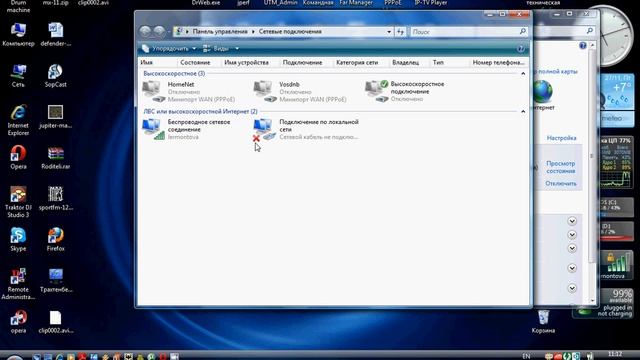Click the Высокоскоростное (3) group header
Viewport: 640px width, 360px height.
click(x=174, y=73)
